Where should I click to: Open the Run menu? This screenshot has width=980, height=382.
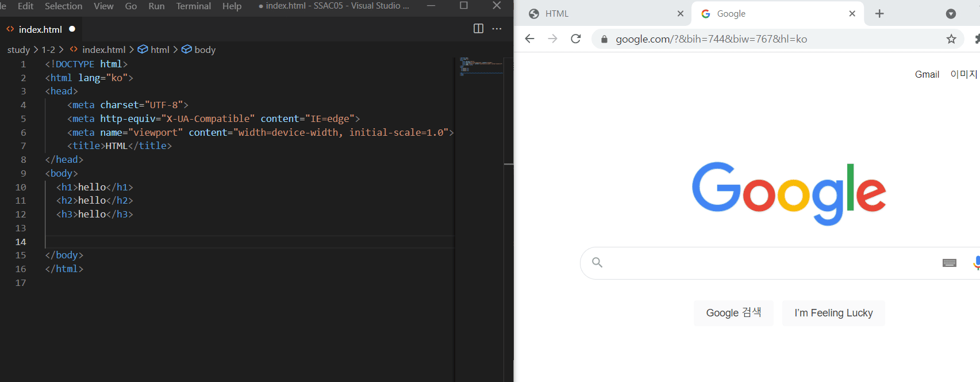(x=156, y=6)
